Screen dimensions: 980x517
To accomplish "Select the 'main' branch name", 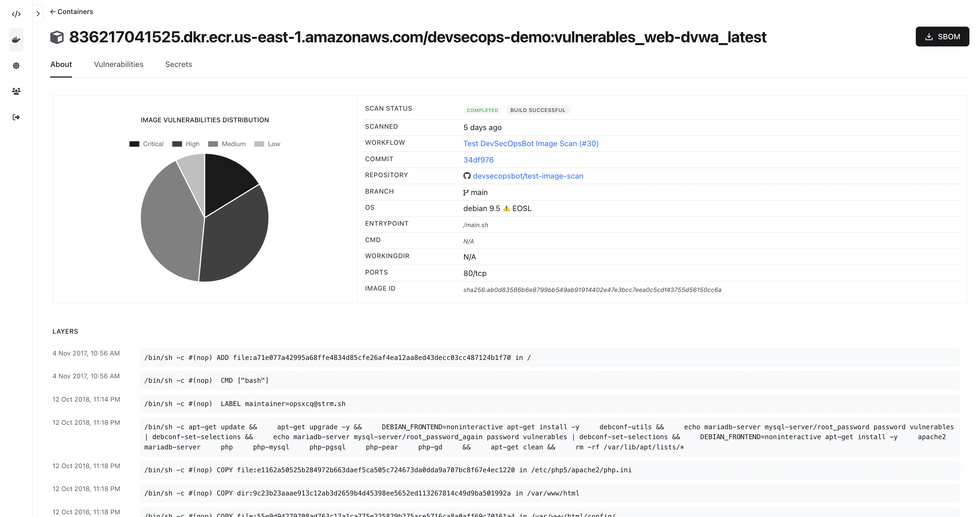I will (479, 193).
